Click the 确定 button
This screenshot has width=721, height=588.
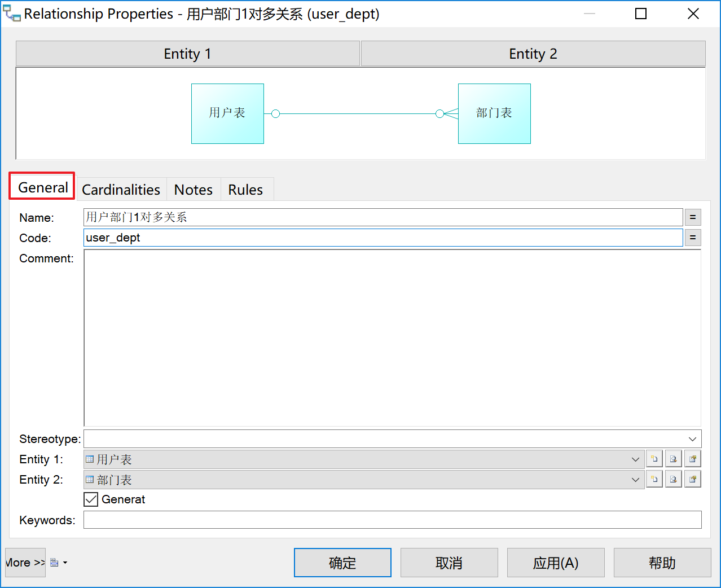(x=342, y=563)
